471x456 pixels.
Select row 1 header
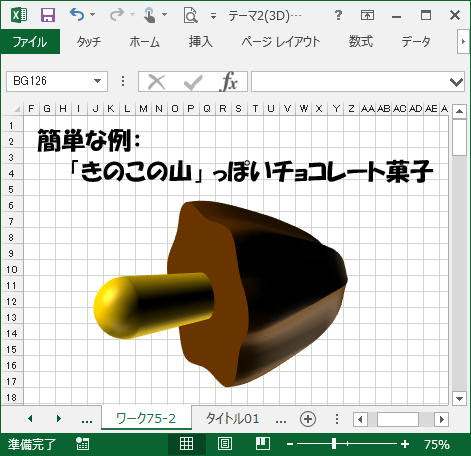(11, 126)
